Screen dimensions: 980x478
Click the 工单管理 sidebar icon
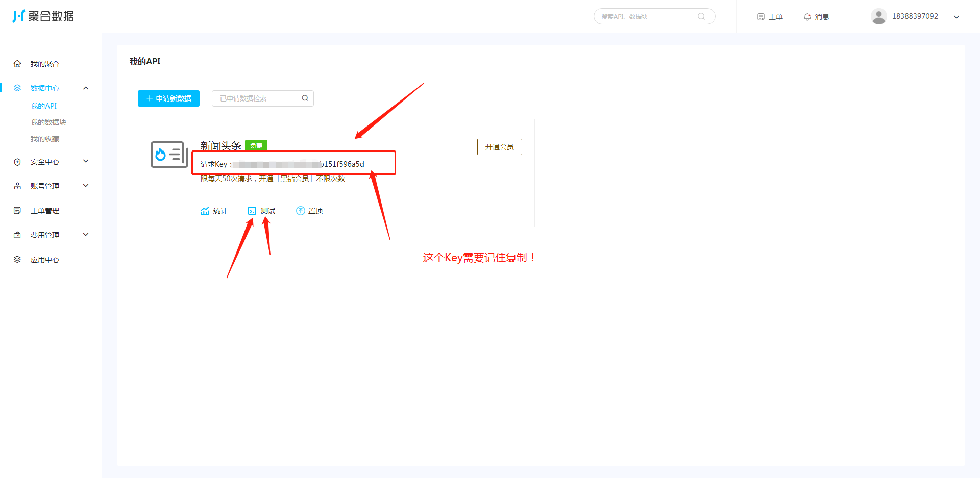click(x=17, y=211)
